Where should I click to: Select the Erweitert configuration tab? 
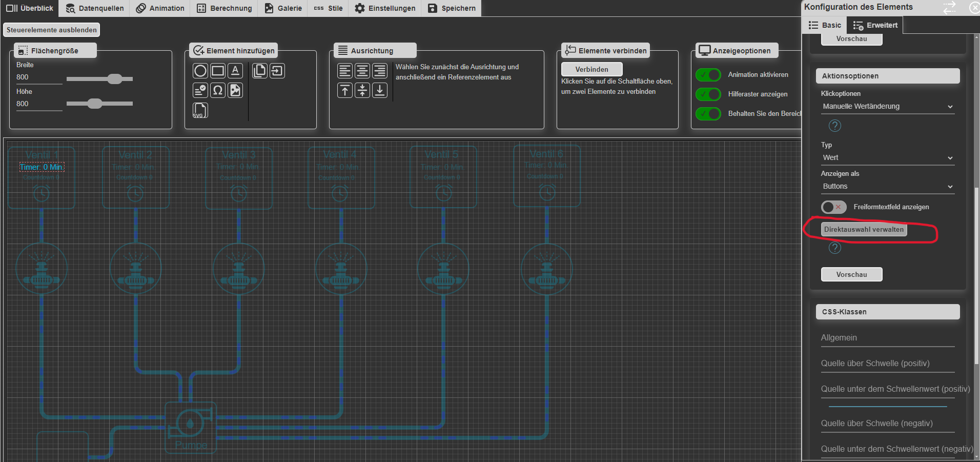tap(875, 25)
